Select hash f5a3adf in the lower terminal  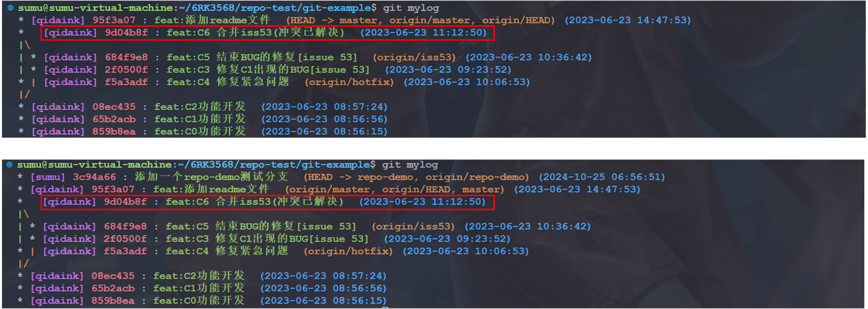click(125, 252)
